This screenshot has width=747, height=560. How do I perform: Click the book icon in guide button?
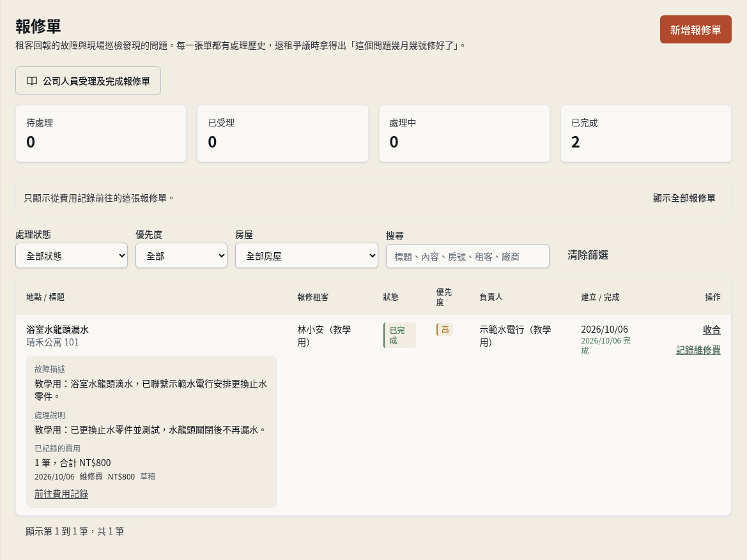click(x=32, y=81)
